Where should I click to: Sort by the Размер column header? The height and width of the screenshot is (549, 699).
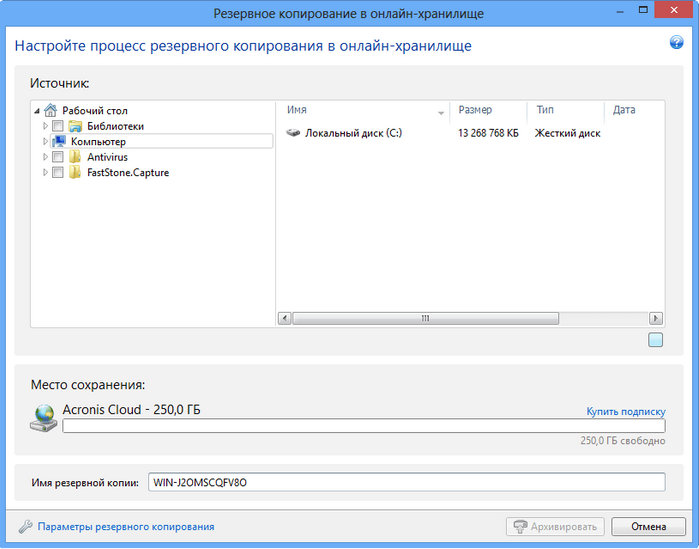(x=488, y=110)
